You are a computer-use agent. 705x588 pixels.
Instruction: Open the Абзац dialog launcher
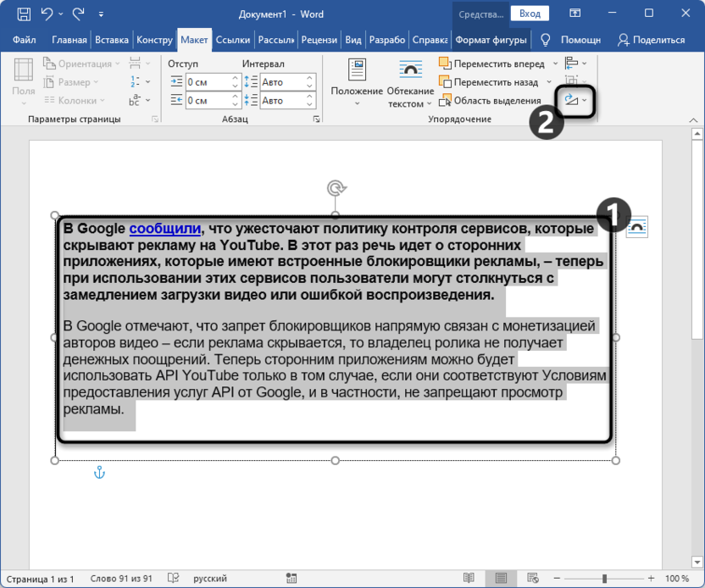(317, 119)
